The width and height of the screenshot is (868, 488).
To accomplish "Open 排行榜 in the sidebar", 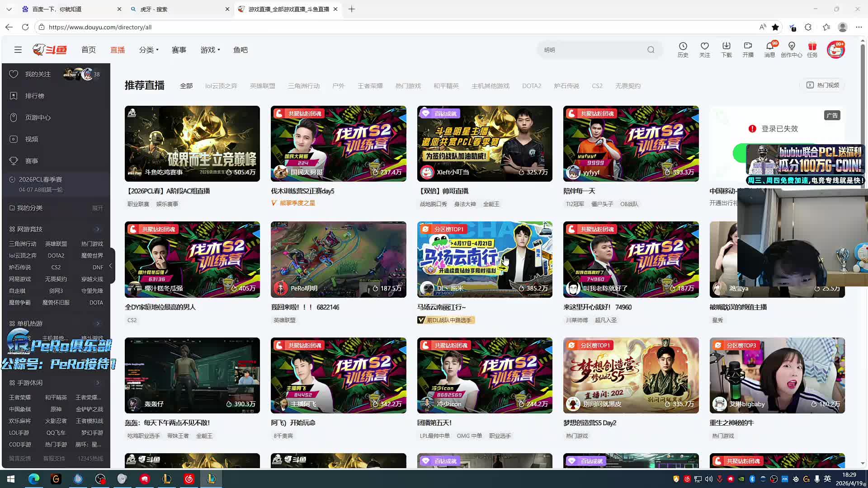I will pos(34,96).
